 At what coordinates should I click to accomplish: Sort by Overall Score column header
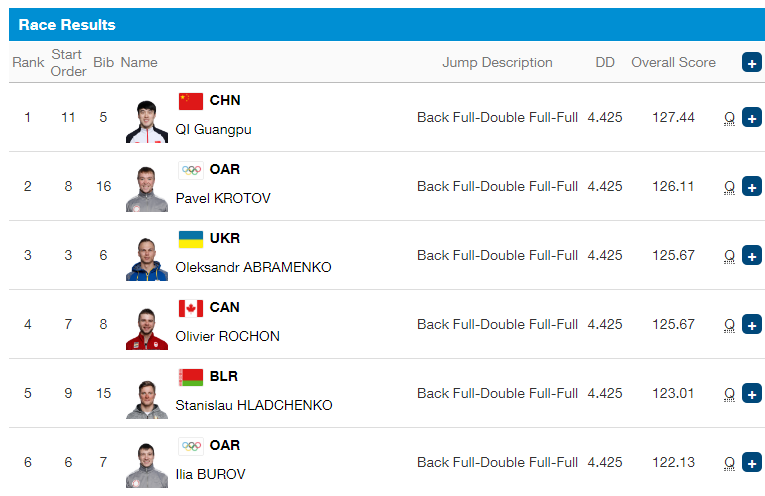point(673,62)
